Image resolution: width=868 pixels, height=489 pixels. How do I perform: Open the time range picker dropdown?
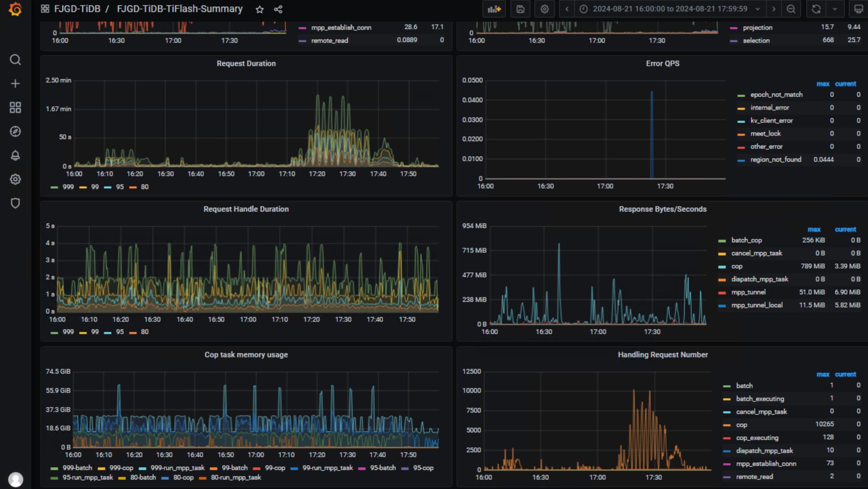(x=669, y=9)
